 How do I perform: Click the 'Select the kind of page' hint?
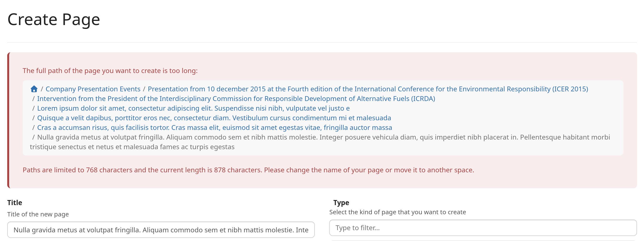point(397,212)
